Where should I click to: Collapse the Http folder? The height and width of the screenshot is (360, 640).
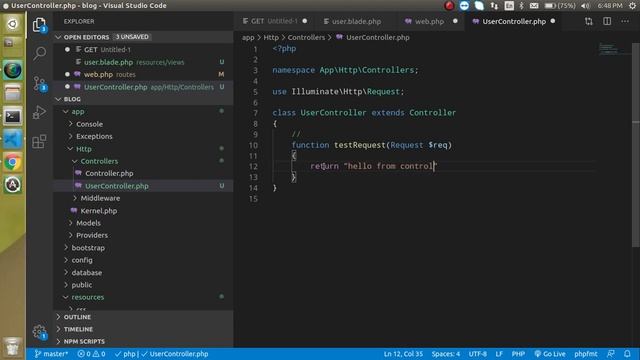143,149
